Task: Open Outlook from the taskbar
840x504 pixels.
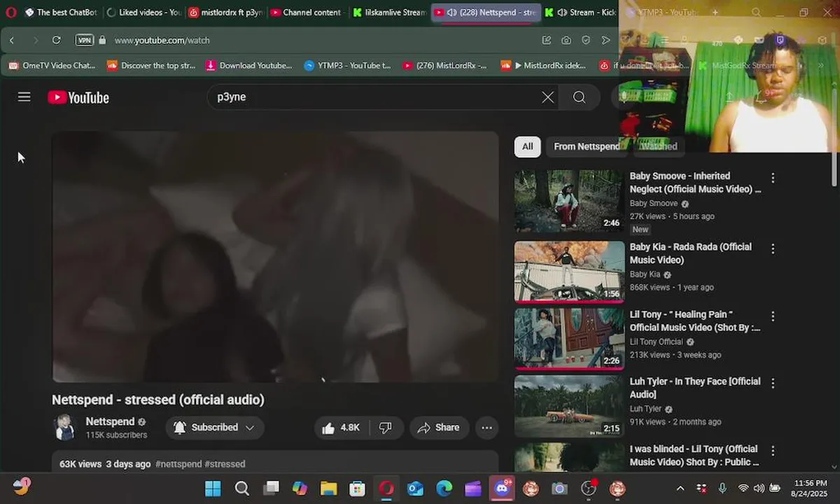Action: (415, 488)
